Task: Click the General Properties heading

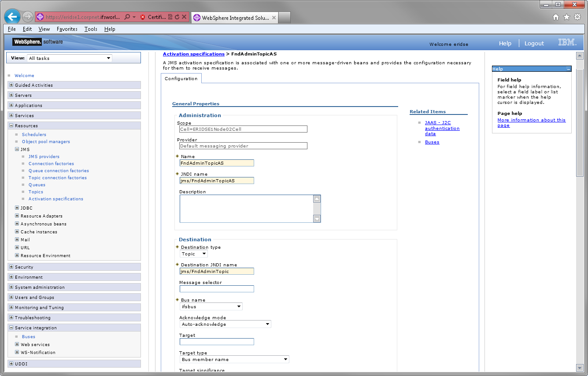Action: click(x=196, y=104)
